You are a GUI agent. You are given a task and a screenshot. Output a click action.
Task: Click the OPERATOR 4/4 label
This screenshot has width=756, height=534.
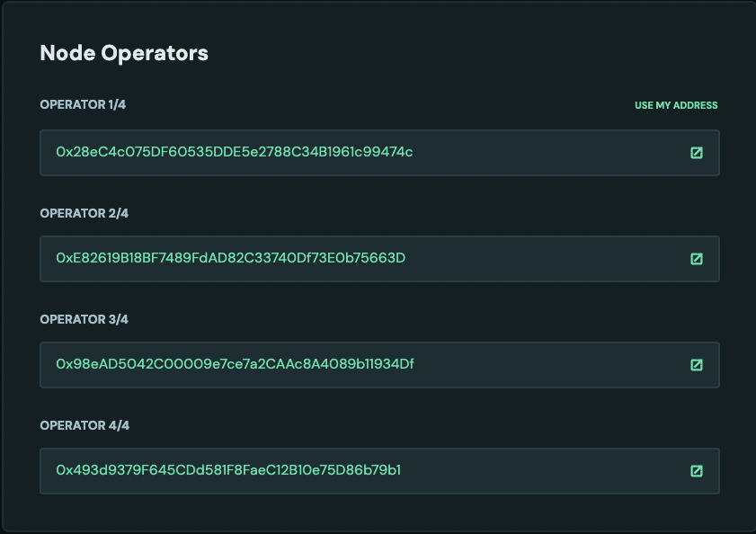click(84, 425)
